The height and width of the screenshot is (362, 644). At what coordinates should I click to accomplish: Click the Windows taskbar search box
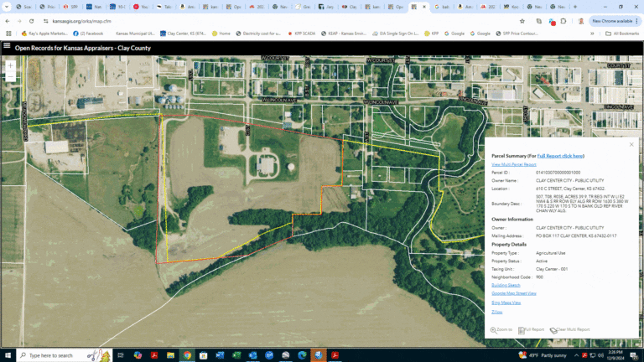[50, 355]
